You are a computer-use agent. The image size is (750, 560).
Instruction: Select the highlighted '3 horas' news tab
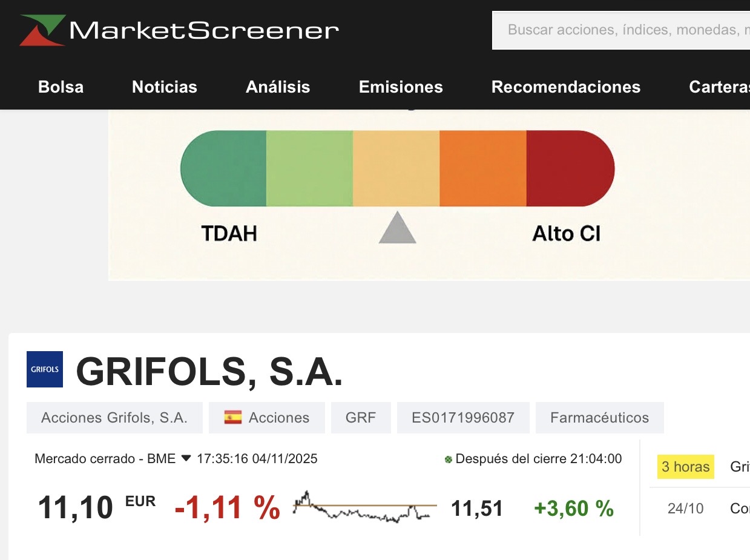click(684, 467)
